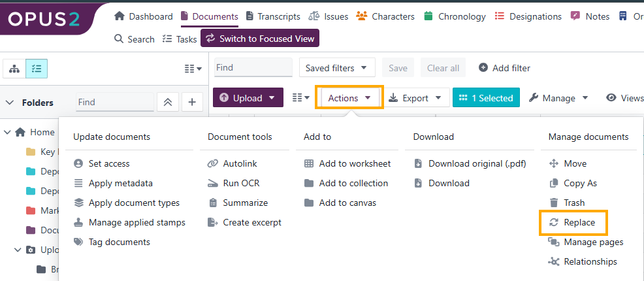Go to the Issues section
The width and height of the screenshot is (644, 281).
[x=328, y=16]
